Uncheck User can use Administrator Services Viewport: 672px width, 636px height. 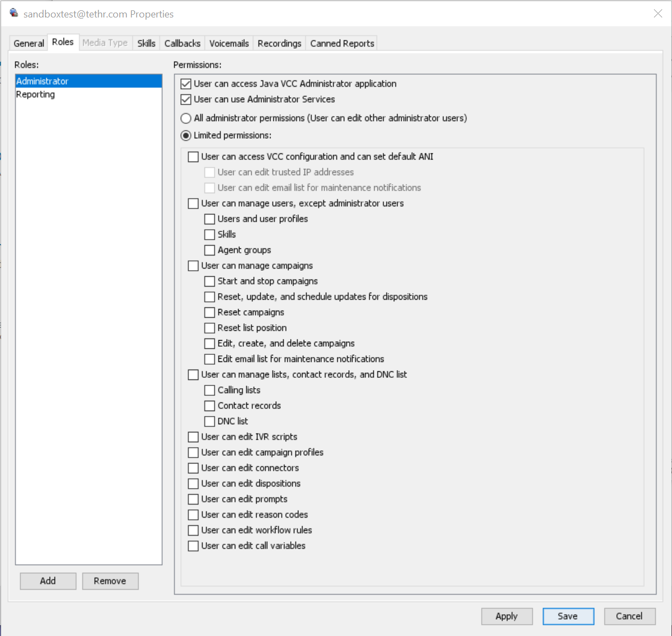[x=186, y=99]
